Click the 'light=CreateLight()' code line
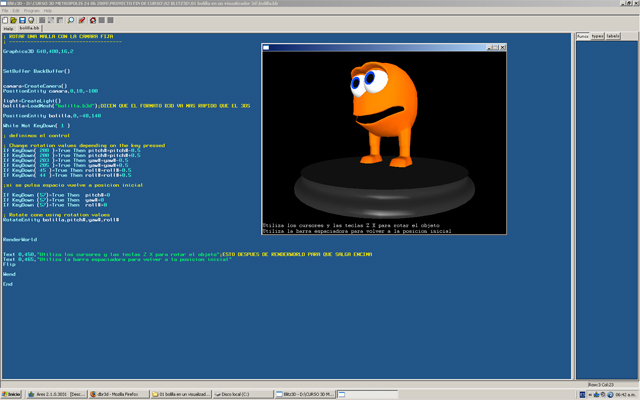Viewport: 640px width, 400px height. pyautogui.click(x=32, y=101)
